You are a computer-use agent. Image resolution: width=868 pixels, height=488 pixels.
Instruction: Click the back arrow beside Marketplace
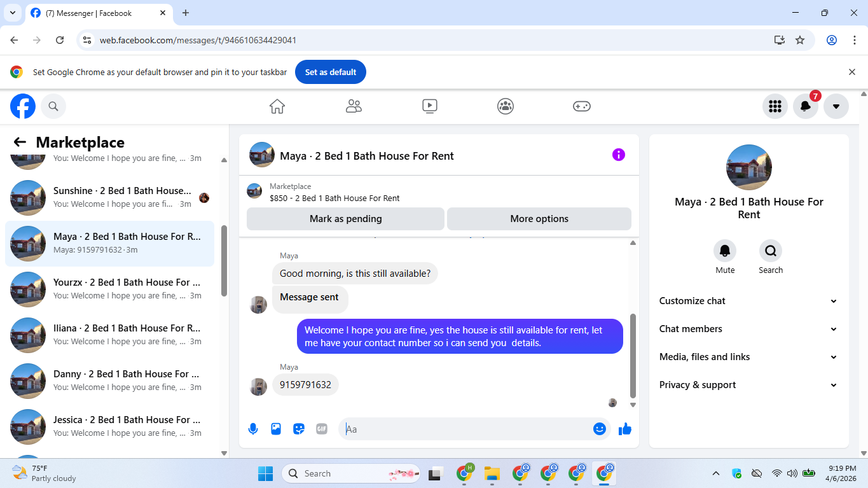pyautogui.click(x=20, y=142)
